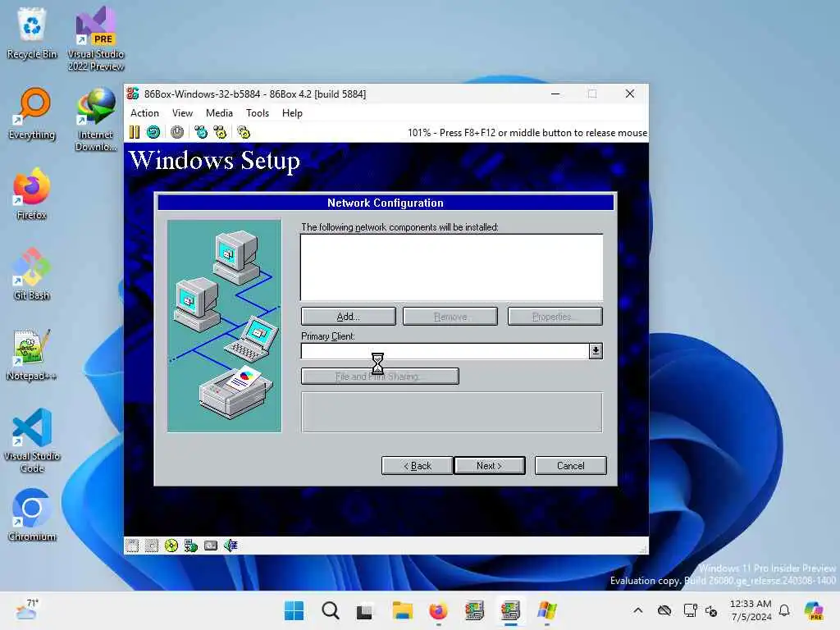Open Firefox from the taskbar
Viewport: 840px width, 630px height.
pyautogui.click(x=438, y=610)
